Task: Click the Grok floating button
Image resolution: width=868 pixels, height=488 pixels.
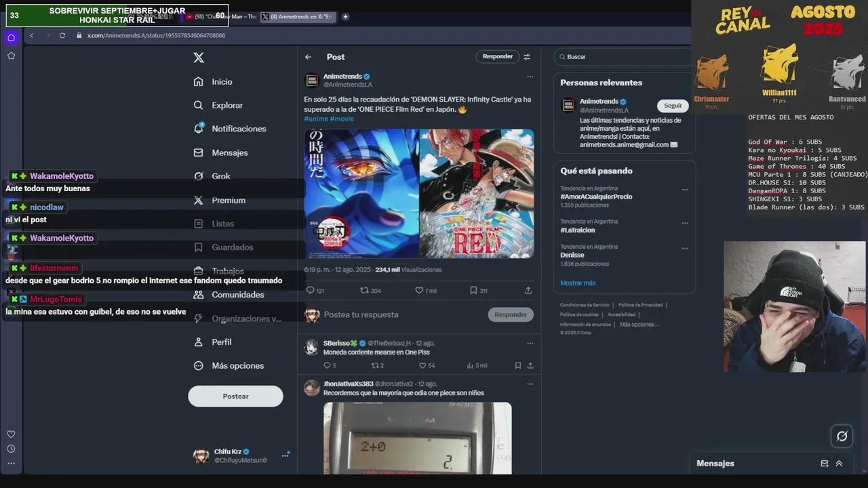Action: (x=842, y=436)
